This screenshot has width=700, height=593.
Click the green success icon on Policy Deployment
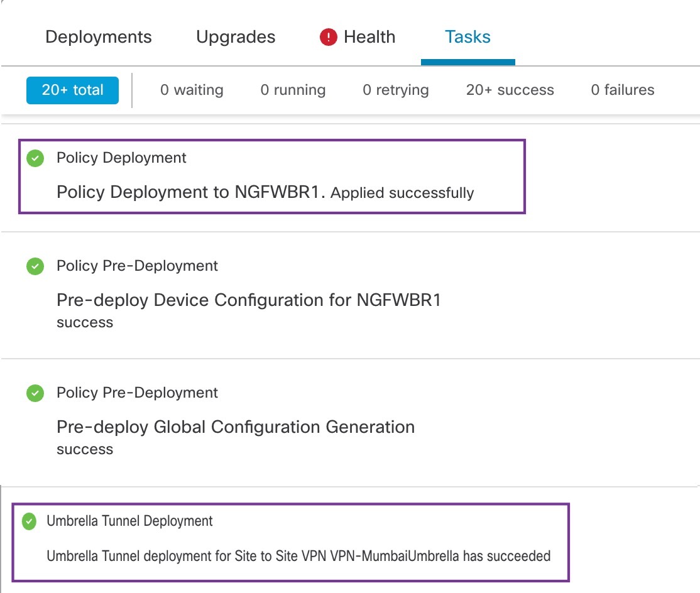pyautogui.click(x=35, y=158)
